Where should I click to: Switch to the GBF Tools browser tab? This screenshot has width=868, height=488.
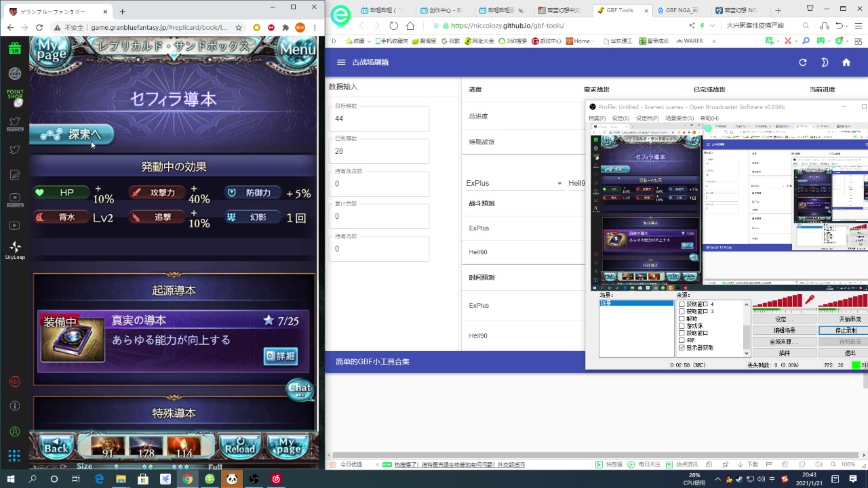(621, 10)
